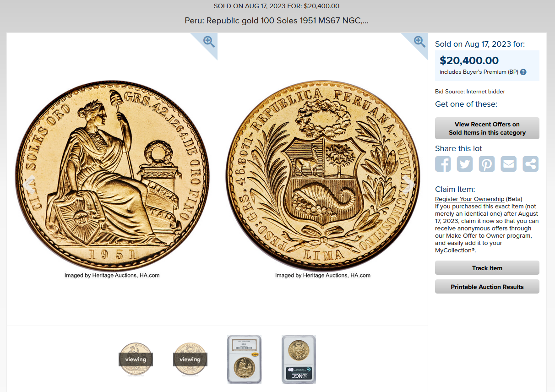Open Printable Auction Results

tap(487, 287)
